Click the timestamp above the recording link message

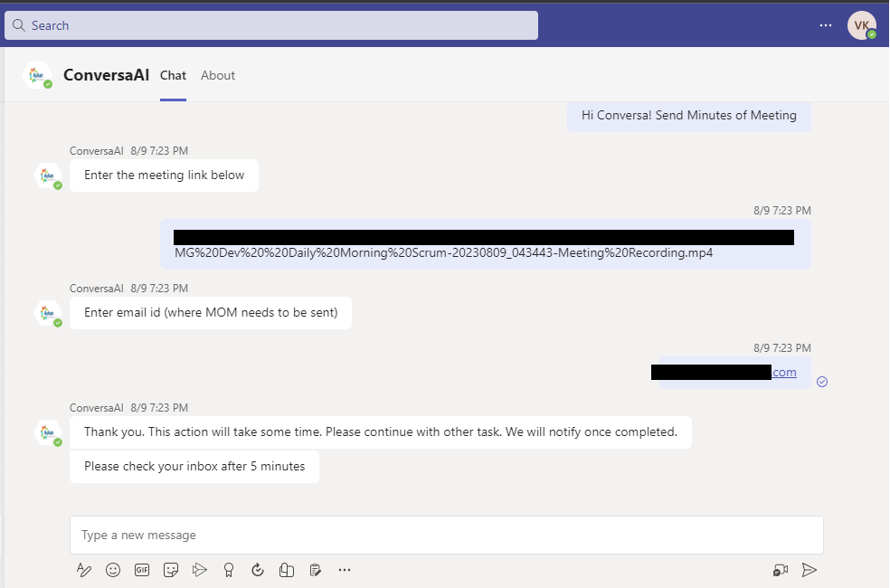tap(782, 211)
